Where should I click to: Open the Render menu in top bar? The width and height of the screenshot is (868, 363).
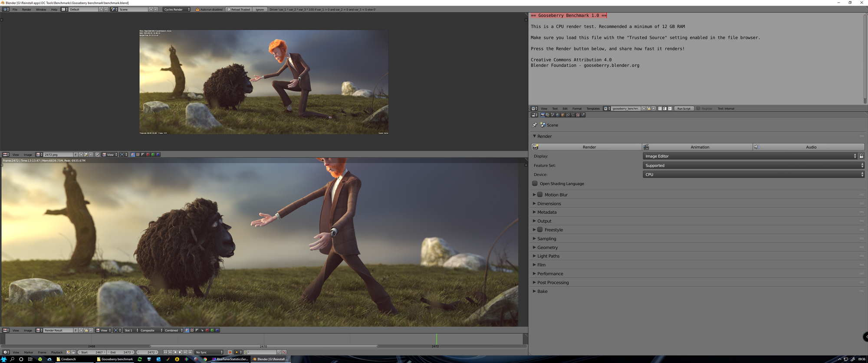pos(26,9)
